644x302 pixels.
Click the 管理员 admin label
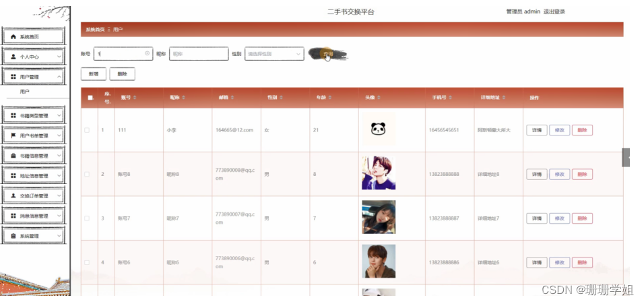pyautogui.click(x=523, y=12)
